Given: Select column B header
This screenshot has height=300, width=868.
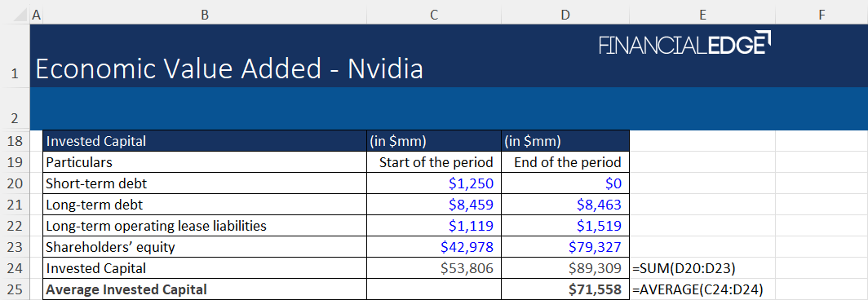Looking at the screenshot, I should pyautogui.click(x=204, y=15).
